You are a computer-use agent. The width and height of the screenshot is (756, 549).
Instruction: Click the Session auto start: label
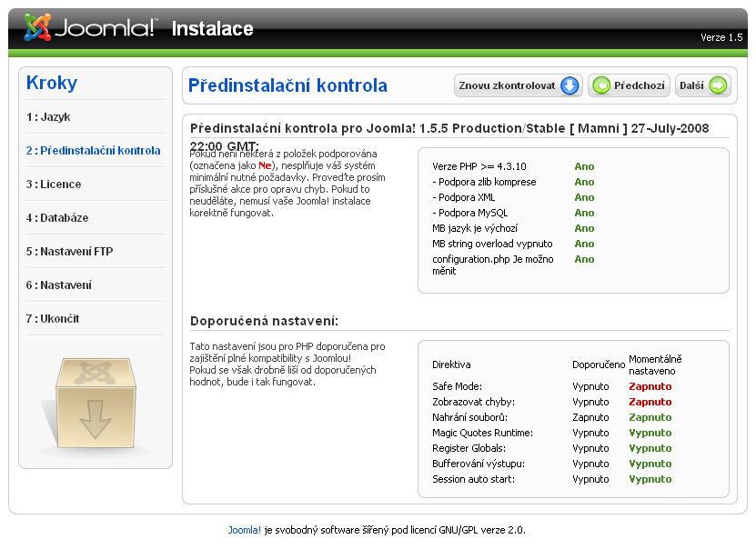point(473,479)
